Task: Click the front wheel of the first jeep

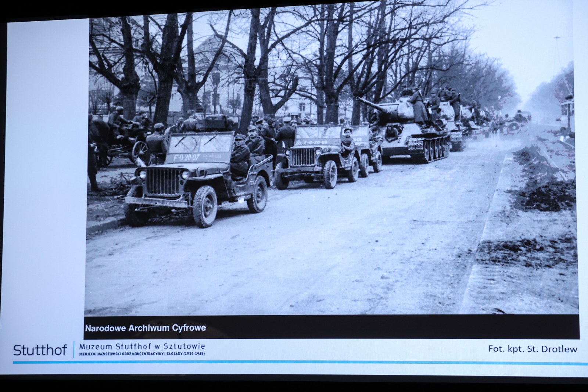Action: [x=205, y=206]
